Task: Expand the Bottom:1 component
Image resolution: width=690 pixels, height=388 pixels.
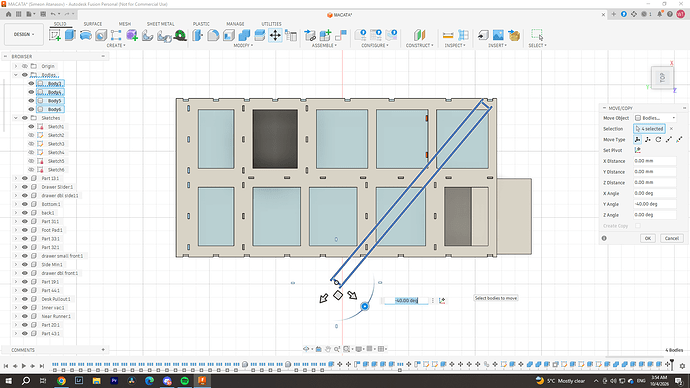Action: (x=16, y=204)
